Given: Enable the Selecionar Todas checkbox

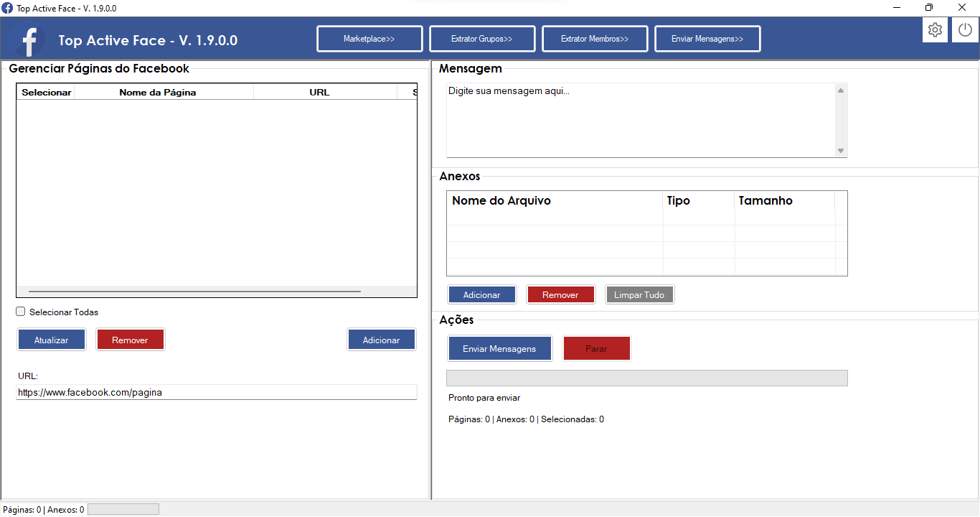Looking at the screenshot, I should 21,312.
